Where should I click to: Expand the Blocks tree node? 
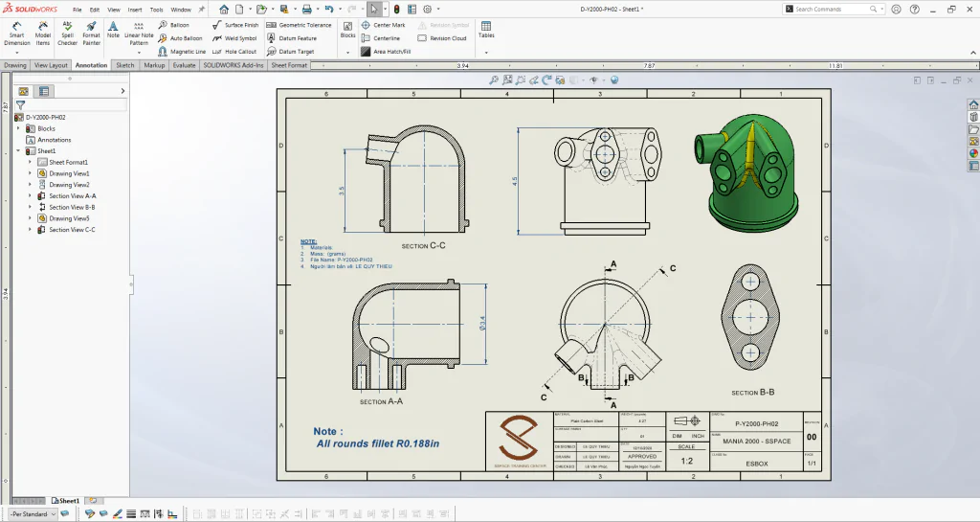pyautogui.click(x=18, y=128)
